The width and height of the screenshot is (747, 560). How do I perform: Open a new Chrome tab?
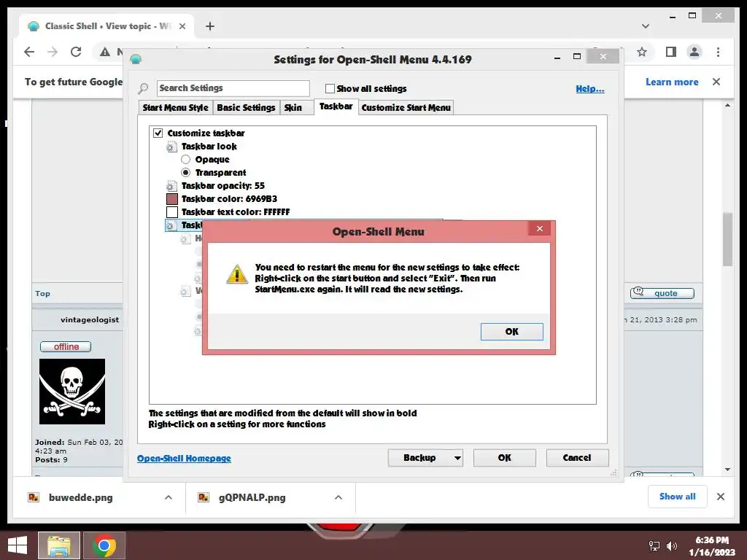210,26
